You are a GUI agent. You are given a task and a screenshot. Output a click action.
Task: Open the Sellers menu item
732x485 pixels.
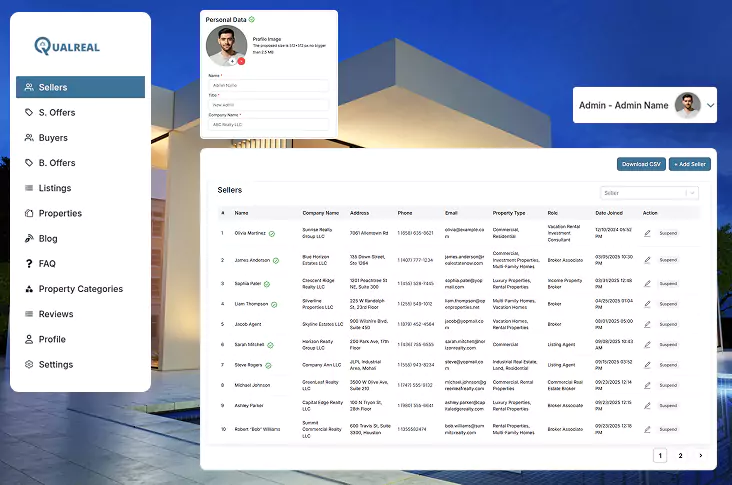(x=80, y=87)
